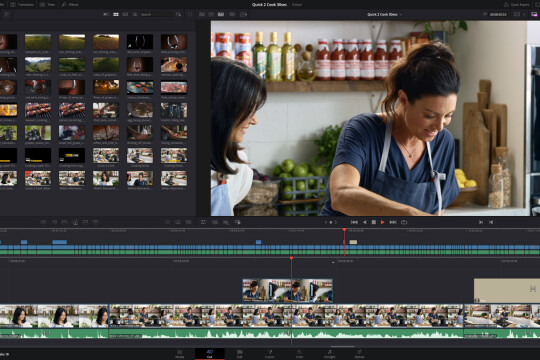Toggle the purple viewer overlay icon
Image resolution: width=540 pixels, height=360 pixels.
pyautogui.click(x=534, y=14)
